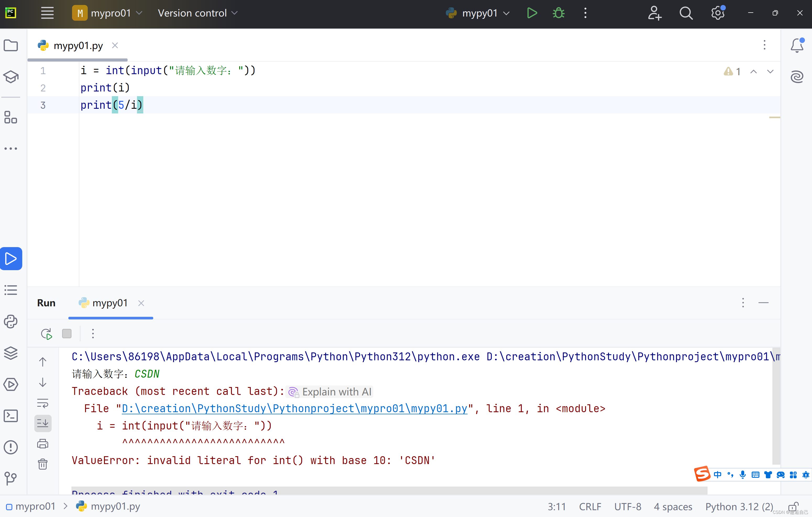Open the Python Console tool window
The width and height of the screenshot is (812, 517).
pyautogui.click(x=11, y=322)
